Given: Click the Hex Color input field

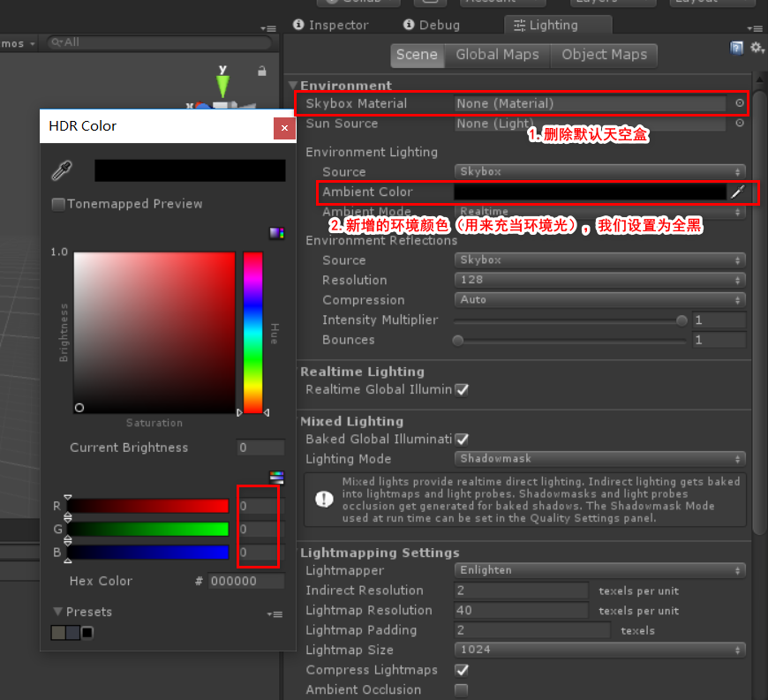Looking at the screenshot, I should 246,582.
